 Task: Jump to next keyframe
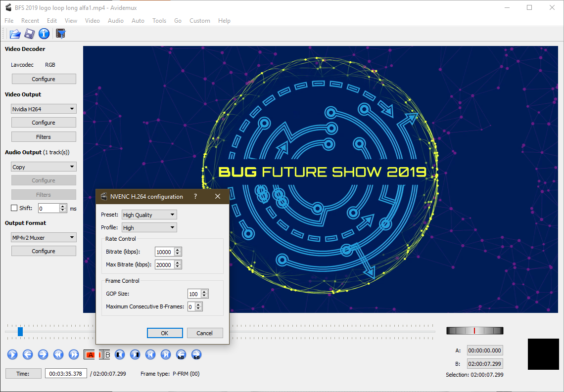coord(73,354)
